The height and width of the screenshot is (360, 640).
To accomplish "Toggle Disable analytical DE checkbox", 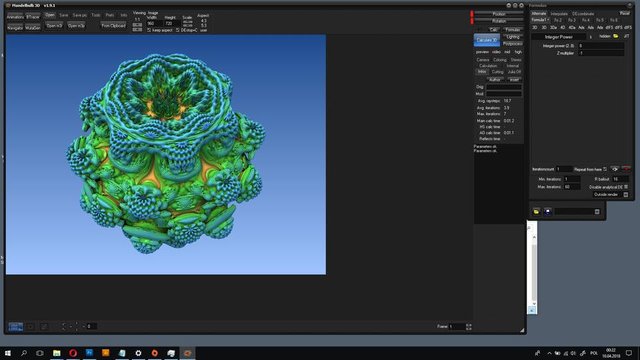I will (x=626, y=187).
